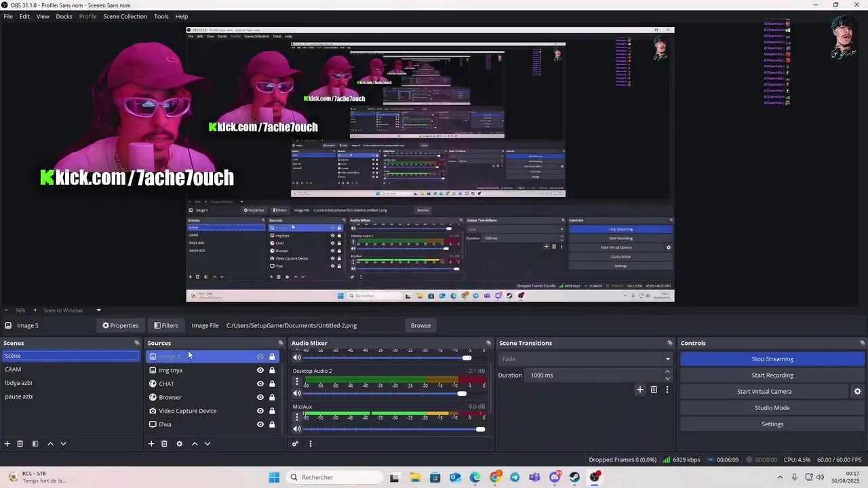
Task: Click Start Virtual Camera button
Action: [764, 392]
